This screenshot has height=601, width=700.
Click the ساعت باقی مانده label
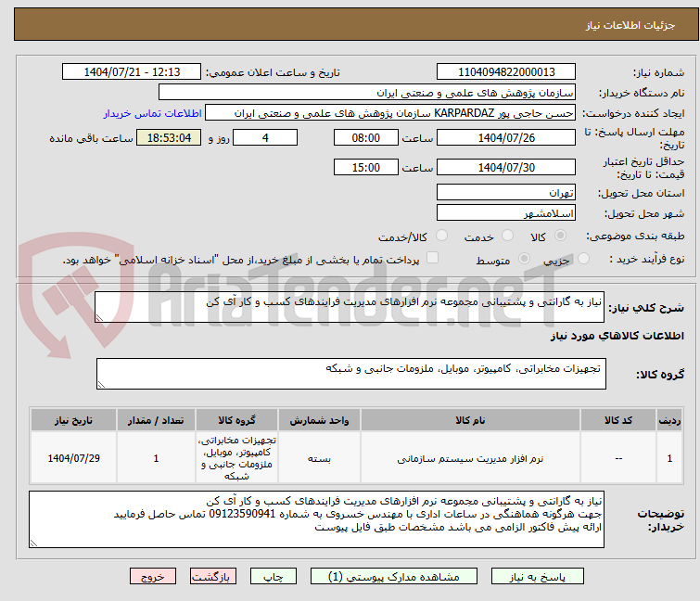click(x=91, y=138)
